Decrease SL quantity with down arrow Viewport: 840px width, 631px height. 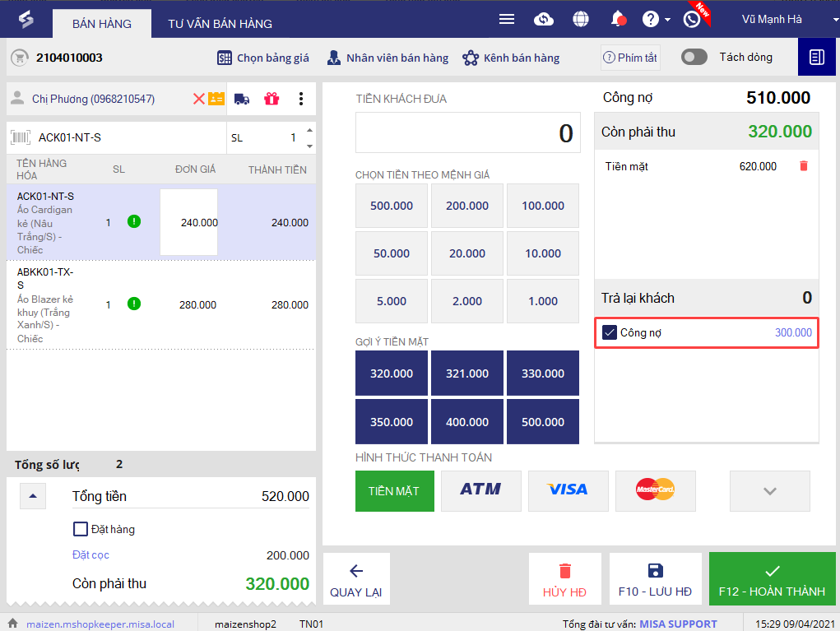pos(309,146)
